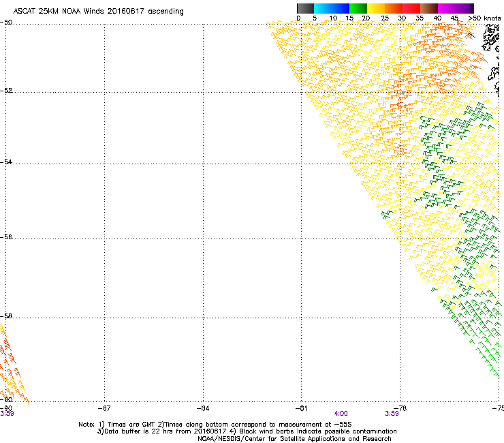Click the "-58" latitude axis label
The height and width of the screenshot is (443, 504).
pyautogui.click(x=6, y=316)
